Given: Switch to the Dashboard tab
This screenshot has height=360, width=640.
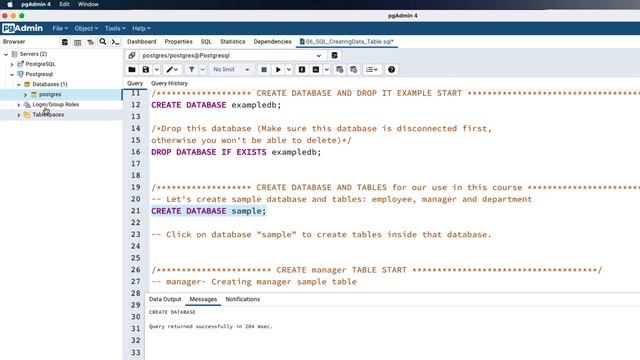Looking at the screenshot, I should 142,42.
